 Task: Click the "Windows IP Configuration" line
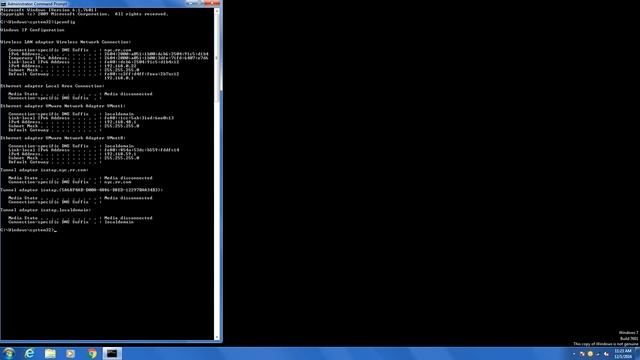[32, 30]
